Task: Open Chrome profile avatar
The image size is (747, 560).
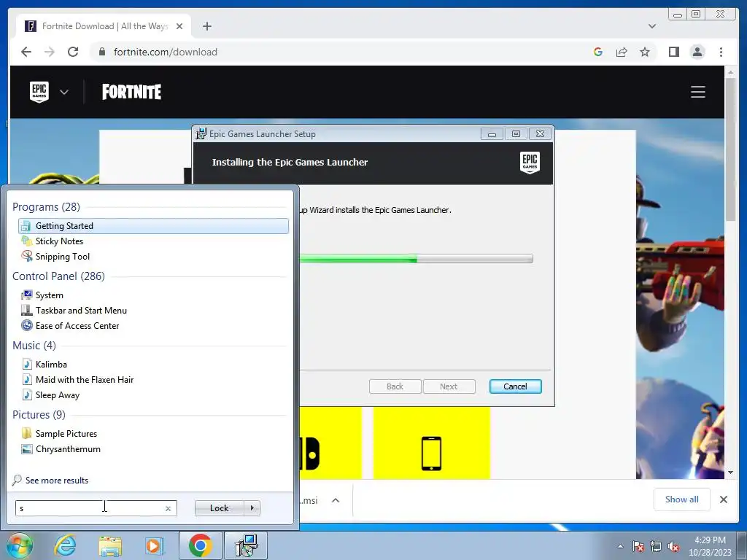Action: [x=697, y=52]
